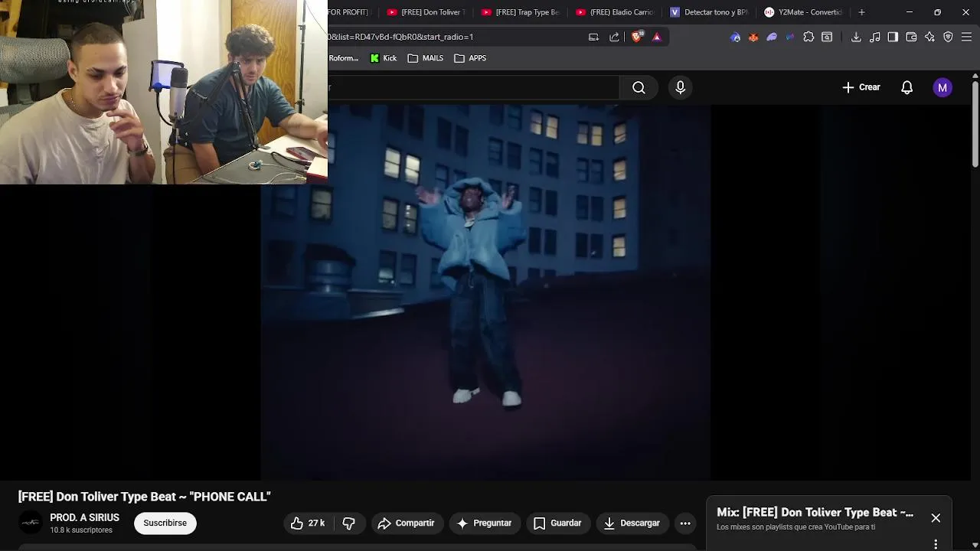Open the APPS bookmarks folder

point(470,58)
